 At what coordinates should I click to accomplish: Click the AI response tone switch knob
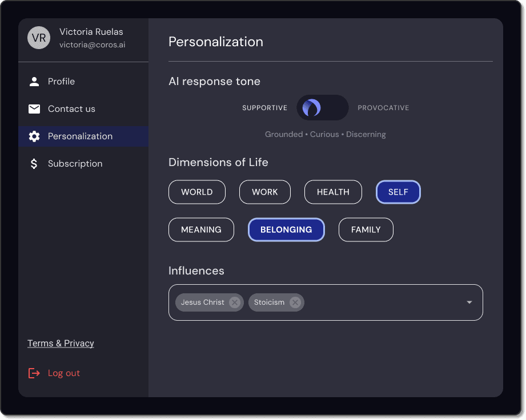312,108
